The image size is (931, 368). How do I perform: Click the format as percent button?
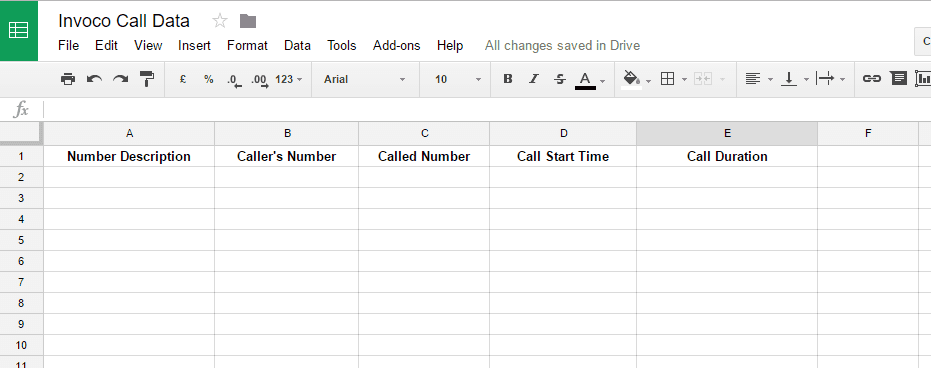click(x=208, y=79)
